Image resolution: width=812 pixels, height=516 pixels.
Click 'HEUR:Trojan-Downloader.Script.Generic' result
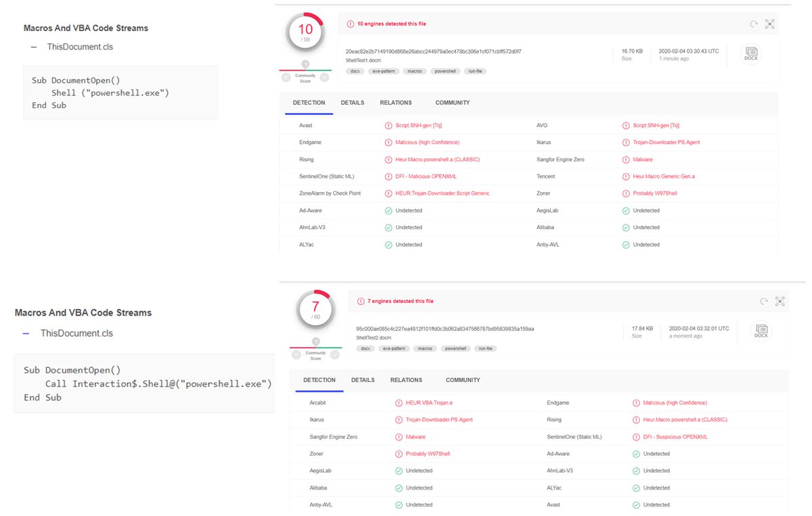click(x=442, y=193)
